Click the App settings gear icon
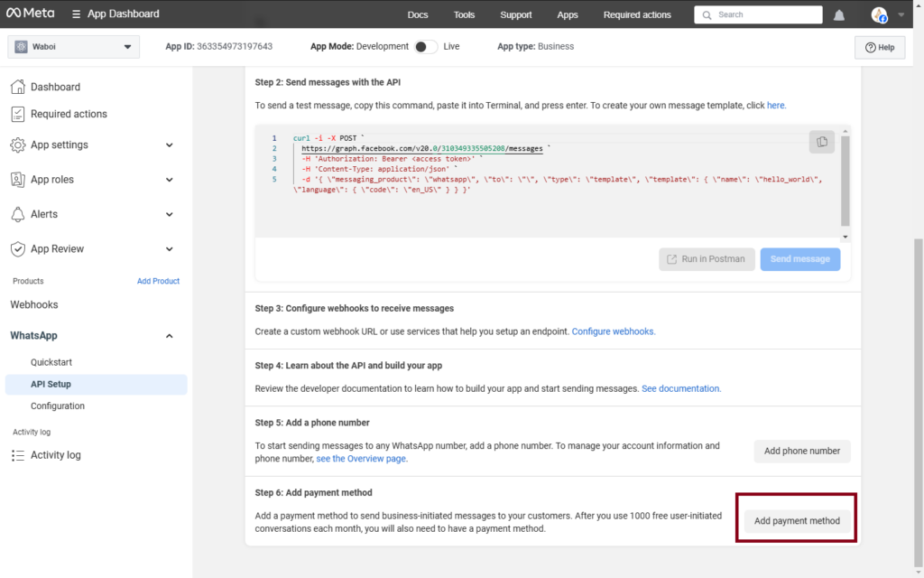Image resolution: width=924 pixels, height=578 pixels. click(18, 144)
